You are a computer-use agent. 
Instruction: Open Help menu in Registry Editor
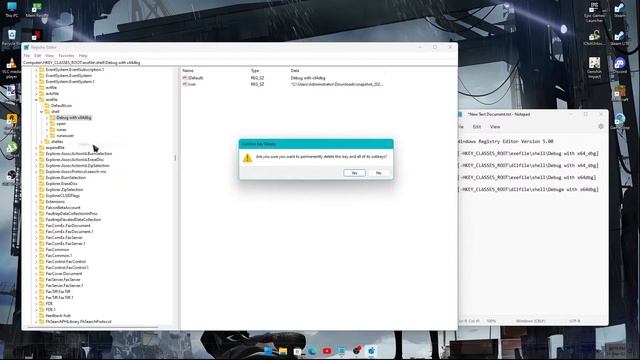pyautogui.click(x=83, y=56)
